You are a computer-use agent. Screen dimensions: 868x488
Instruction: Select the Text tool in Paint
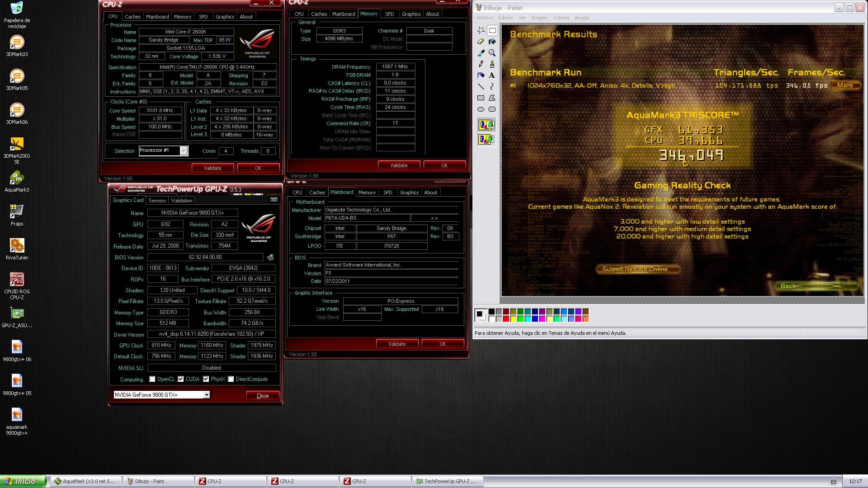tap(492, 75)
